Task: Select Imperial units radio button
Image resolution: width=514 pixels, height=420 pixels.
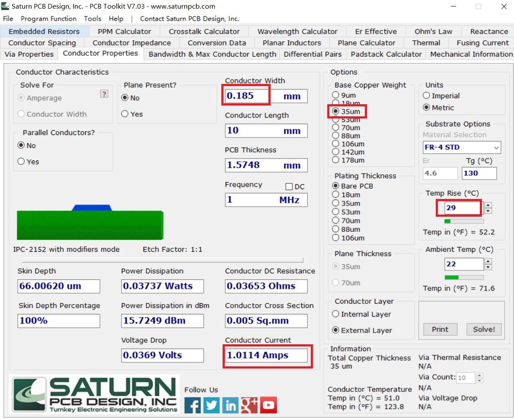Action: click(x=427, y=96)
